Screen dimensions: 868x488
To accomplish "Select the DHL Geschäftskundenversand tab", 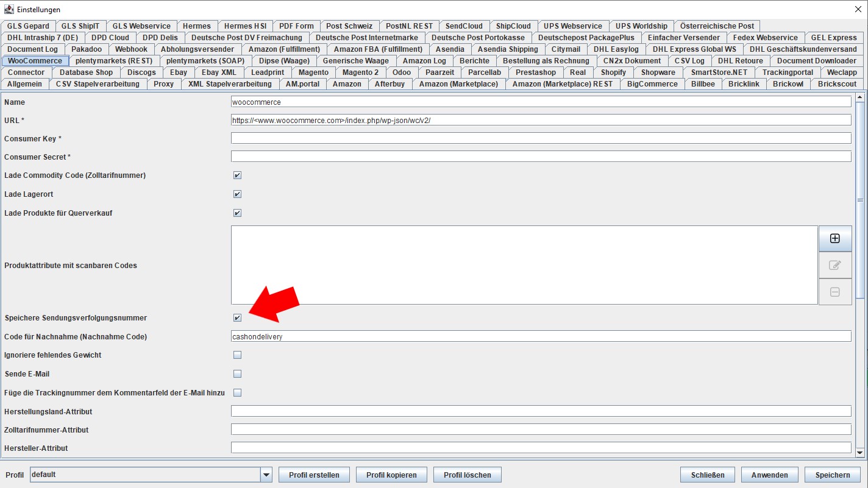I will [803, 49].
